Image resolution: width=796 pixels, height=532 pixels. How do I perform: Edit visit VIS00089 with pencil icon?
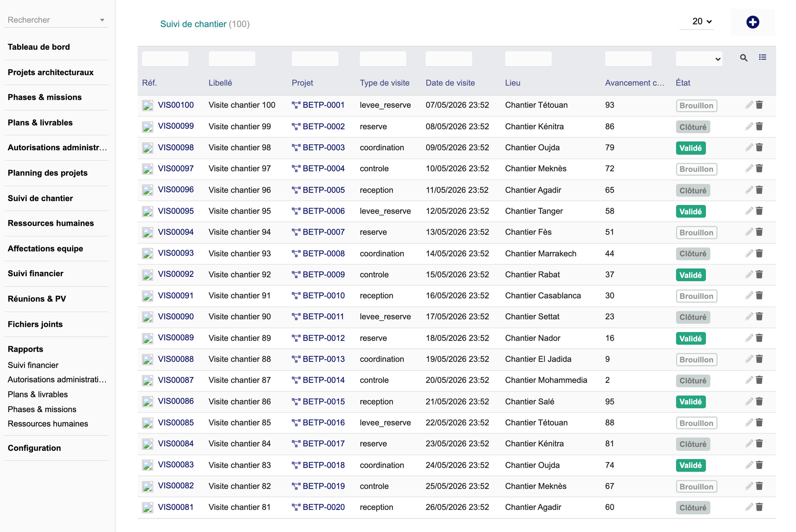pyautogui.click(x=749, y=338)
